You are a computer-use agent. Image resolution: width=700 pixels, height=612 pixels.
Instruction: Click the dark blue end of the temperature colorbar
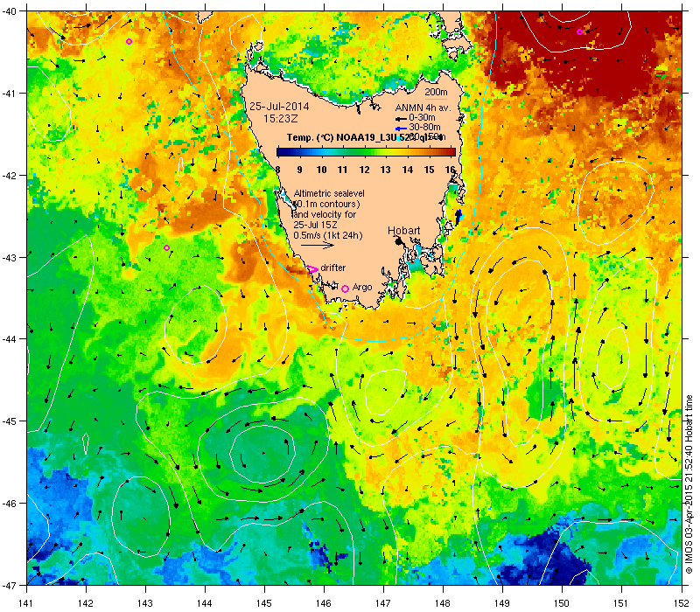(282, 152)
